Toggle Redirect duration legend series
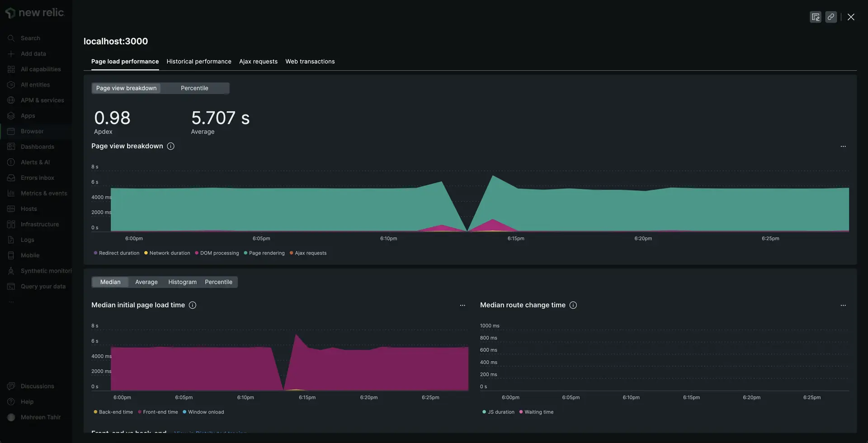 point(117,253)
